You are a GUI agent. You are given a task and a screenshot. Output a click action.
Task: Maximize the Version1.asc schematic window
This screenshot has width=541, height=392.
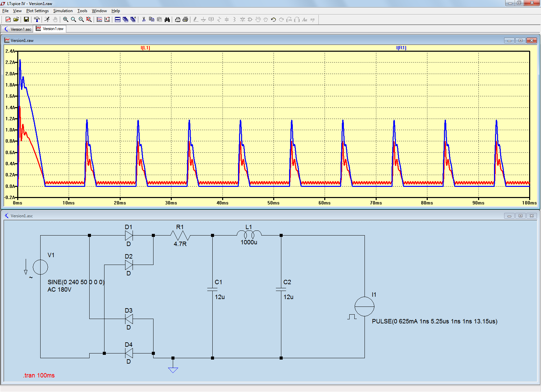tap(520, 216)
